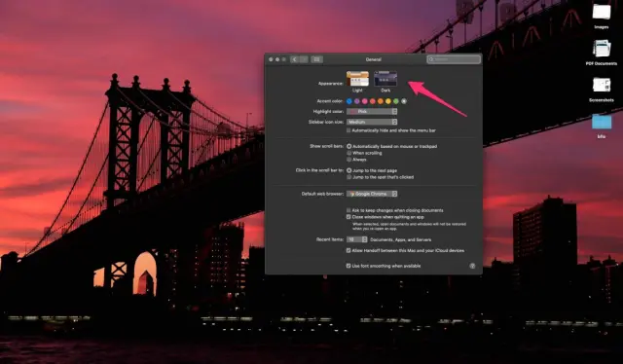Image resolution: width=623 pixels, height=364 pixels.
Task: Toggle Close windows when quitting an app
Action: (348, 217)
